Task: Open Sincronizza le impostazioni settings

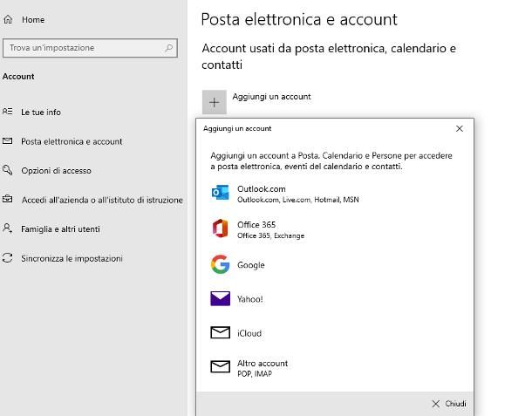Action: coord(72,258)
